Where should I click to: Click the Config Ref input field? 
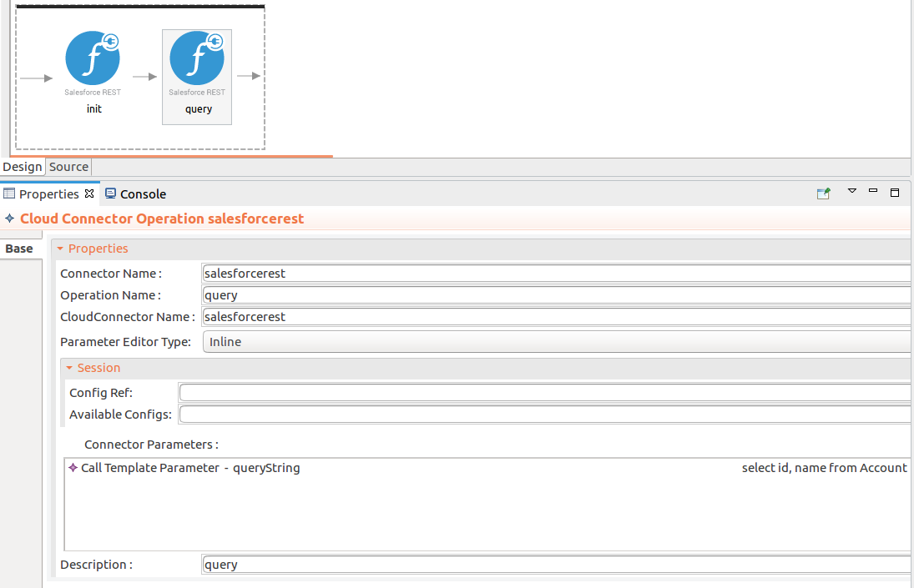pos(545,392)
